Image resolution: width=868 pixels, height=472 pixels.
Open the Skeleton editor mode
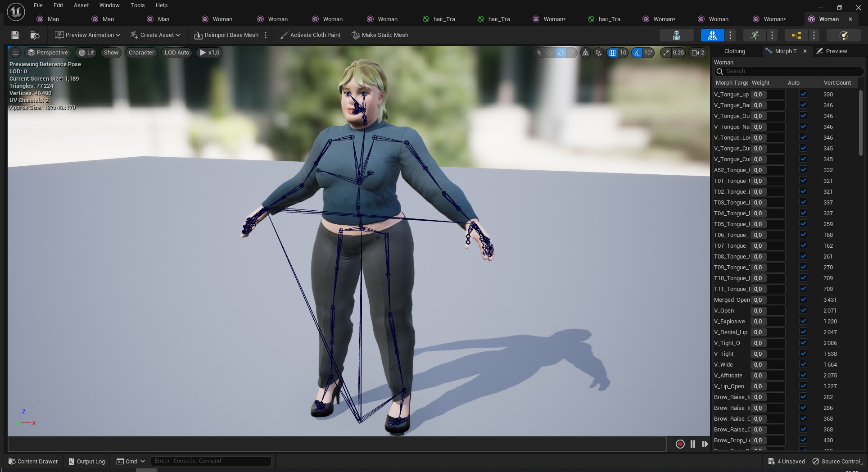tap(676, 35)
